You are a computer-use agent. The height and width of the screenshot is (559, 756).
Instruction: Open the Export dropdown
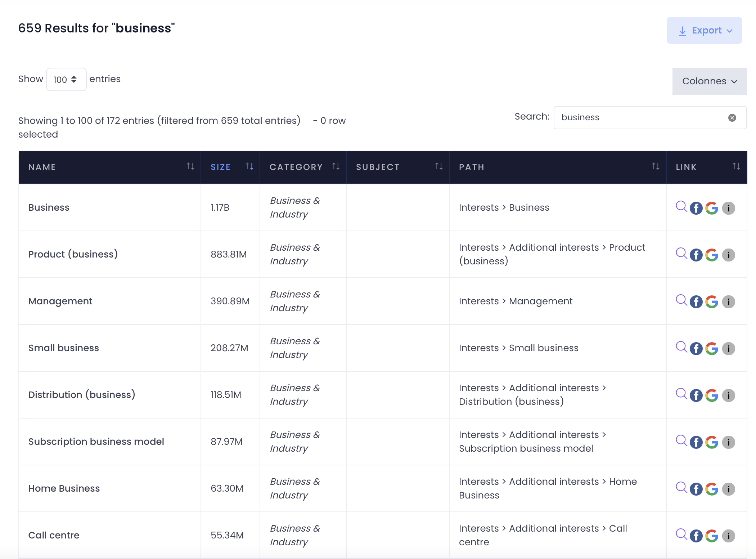(704, 31)
